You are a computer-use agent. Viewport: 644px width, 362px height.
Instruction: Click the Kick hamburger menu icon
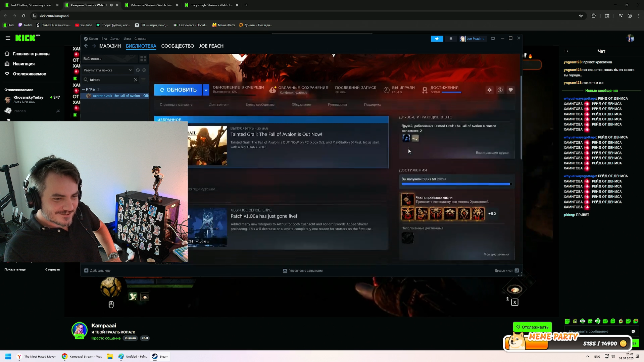coord(8,38)
